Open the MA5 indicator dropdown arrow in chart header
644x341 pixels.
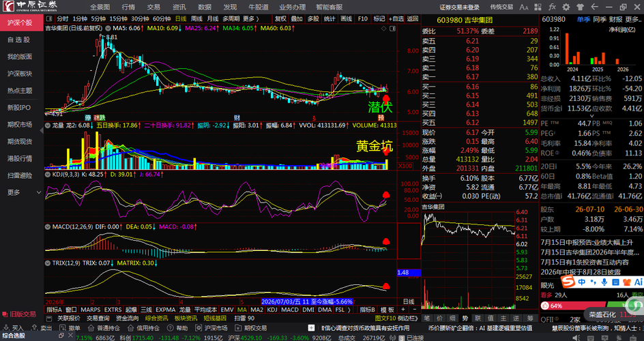coord(108,28)
